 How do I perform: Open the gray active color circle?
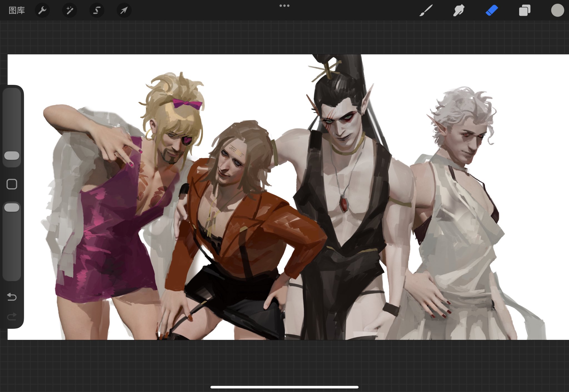coord(557,11)
